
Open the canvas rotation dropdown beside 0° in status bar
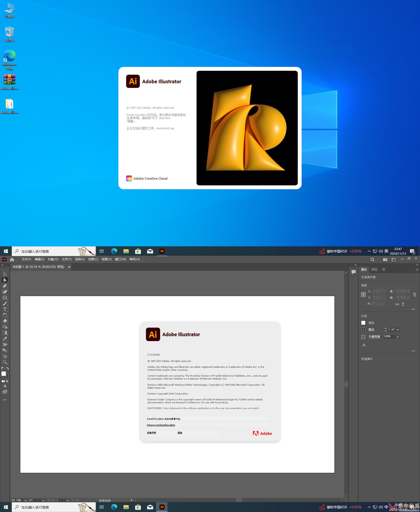tap(43, 500)
